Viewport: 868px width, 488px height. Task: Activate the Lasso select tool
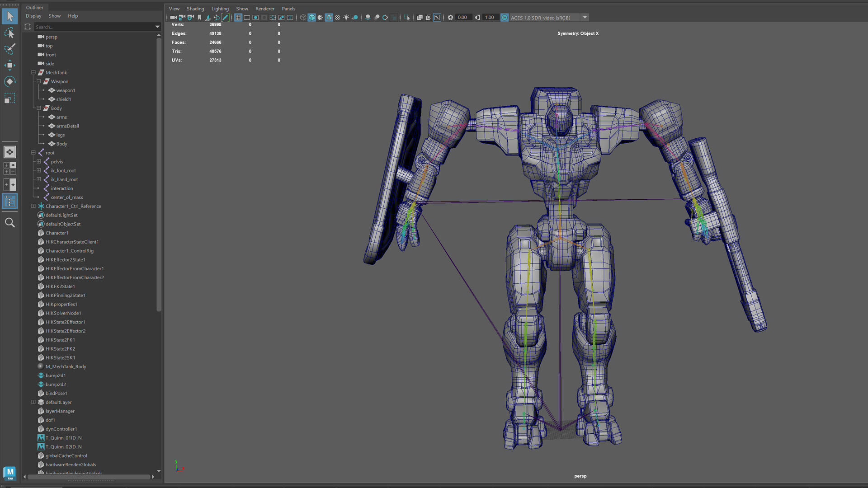pyautogui.click(x=9, y=33)
